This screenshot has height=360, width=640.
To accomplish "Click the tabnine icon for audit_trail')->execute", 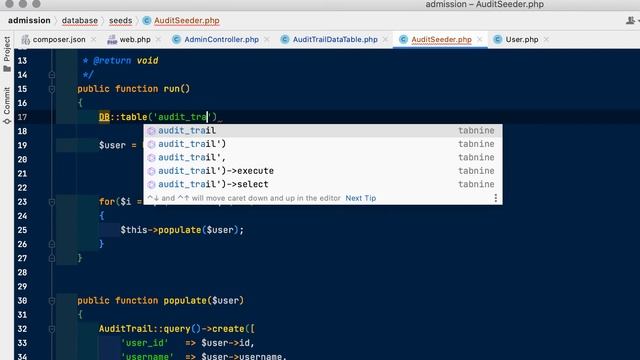I will [x=151, y=171].
